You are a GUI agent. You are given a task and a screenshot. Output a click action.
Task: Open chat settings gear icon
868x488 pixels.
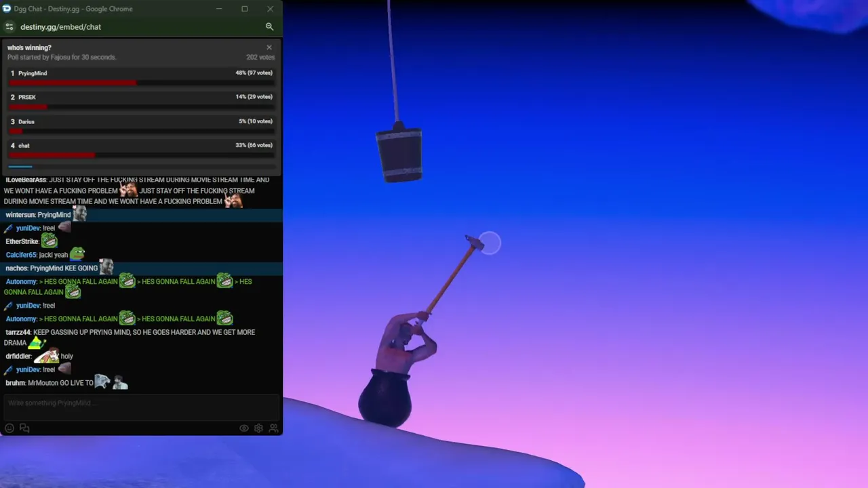(258, 428)
